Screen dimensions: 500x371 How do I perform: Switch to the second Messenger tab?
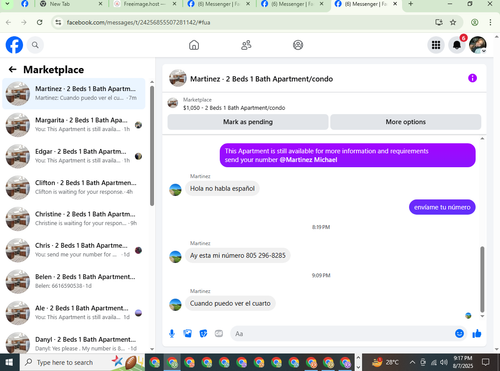(293, 4)
